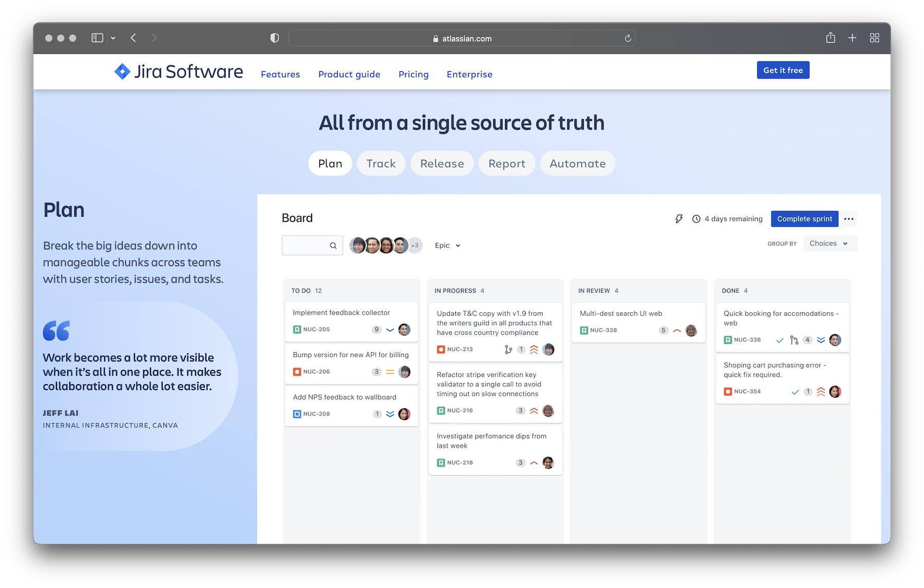Switch to the Track tab
The width and height of the screenshot is (924, 588).
coord(381,163)
